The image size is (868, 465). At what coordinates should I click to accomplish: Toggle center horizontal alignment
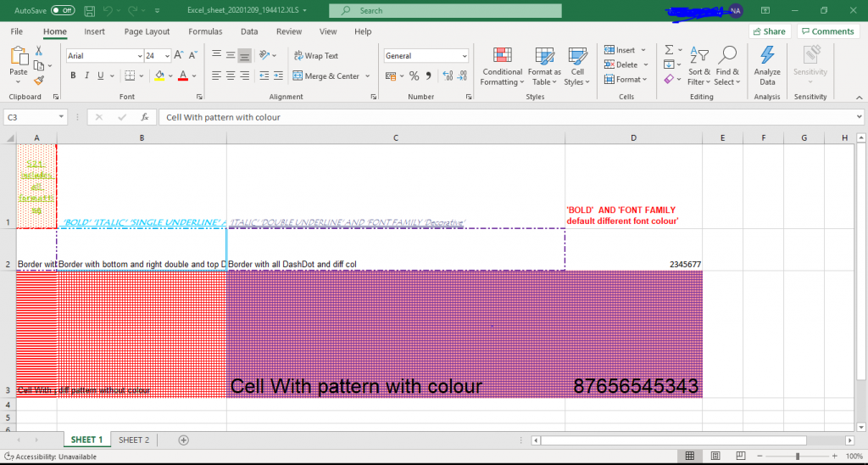pyautogui.click(x=231, y=76)
